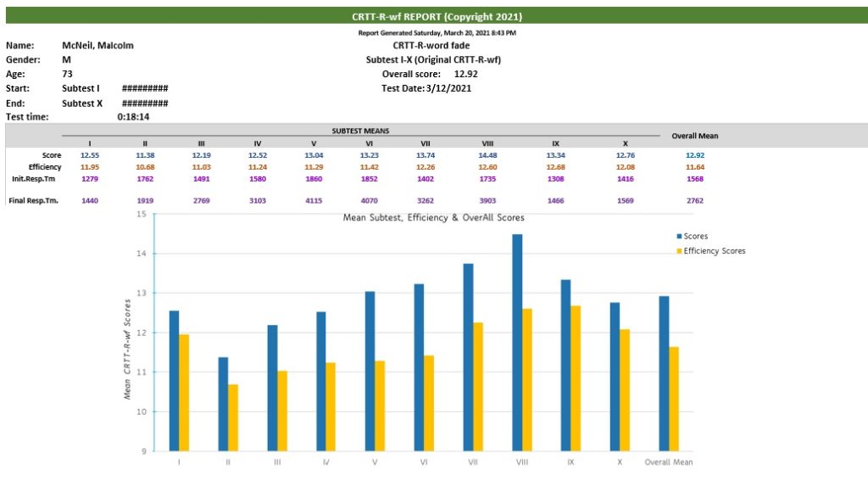Image resolution: width=868 pixels, height=492 pixels.
Task: Click the blue Scores legend swatch
Action: point(678,237)
